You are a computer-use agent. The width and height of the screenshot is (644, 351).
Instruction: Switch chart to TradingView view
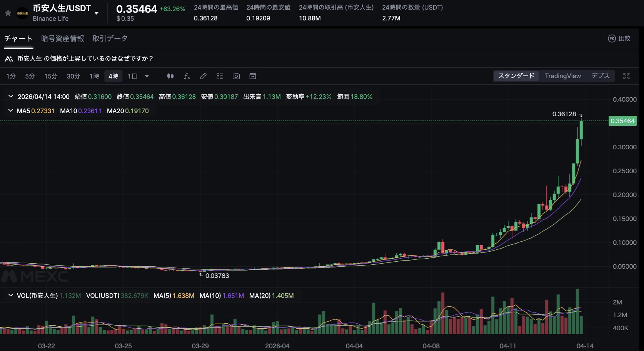point(563,76)
